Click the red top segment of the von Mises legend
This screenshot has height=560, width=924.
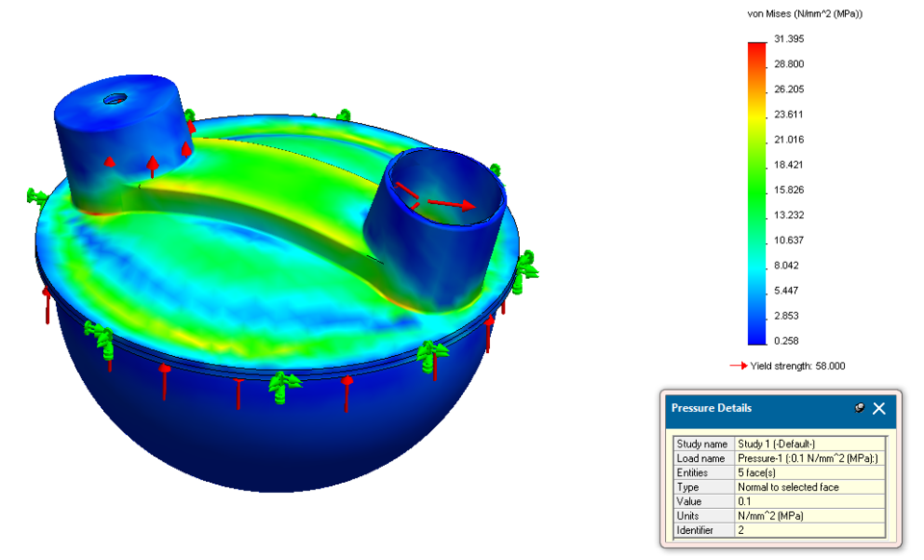[x=756, y=48]
